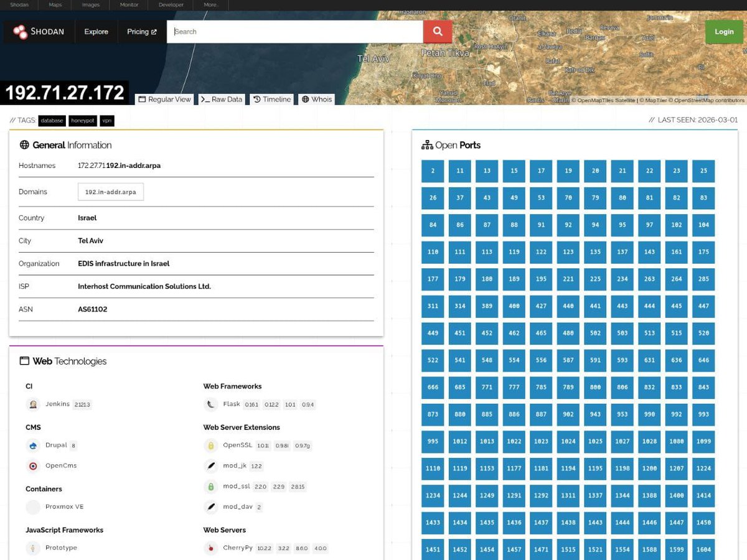Open Maps in the top bar

click(55, 5)
